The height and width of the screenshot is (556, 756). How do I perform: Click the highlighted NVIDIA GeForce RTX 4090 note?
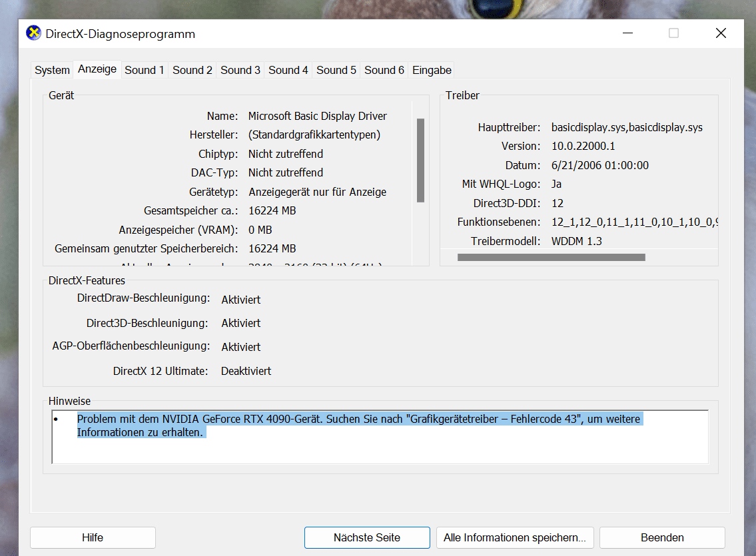(x=359, y=426)
